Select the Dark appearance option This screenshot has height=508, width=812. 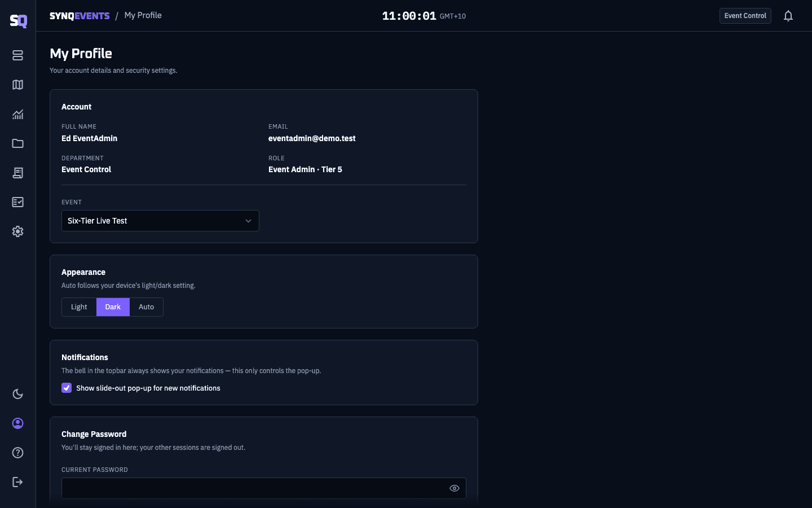click(113, 307)
